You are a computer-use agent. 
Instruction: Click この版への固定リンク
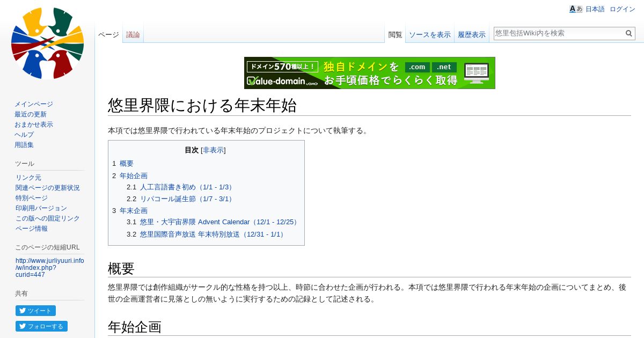(48, 218)
